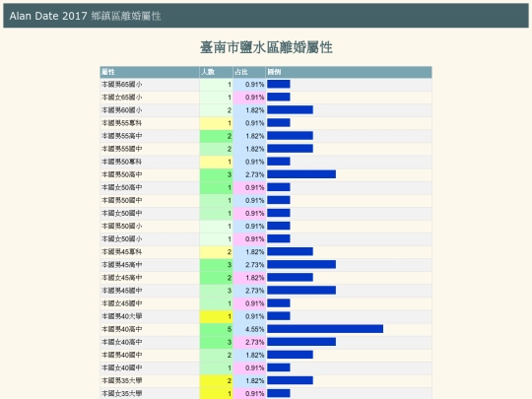532x399 pixels.
Task: Select the row label 本國女65國小
Action: point(122,98)
